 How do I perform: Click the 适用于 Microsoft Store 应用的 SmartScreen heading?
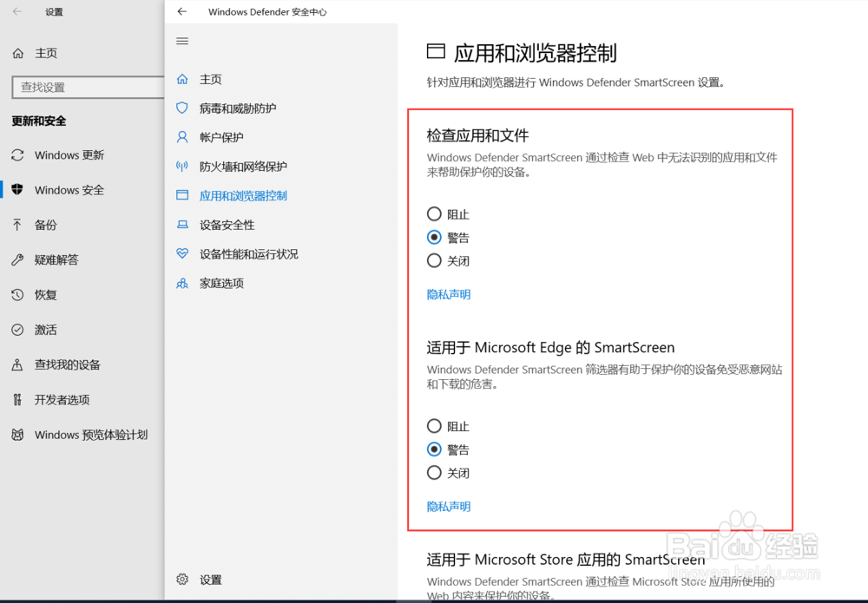coord(566,560)
